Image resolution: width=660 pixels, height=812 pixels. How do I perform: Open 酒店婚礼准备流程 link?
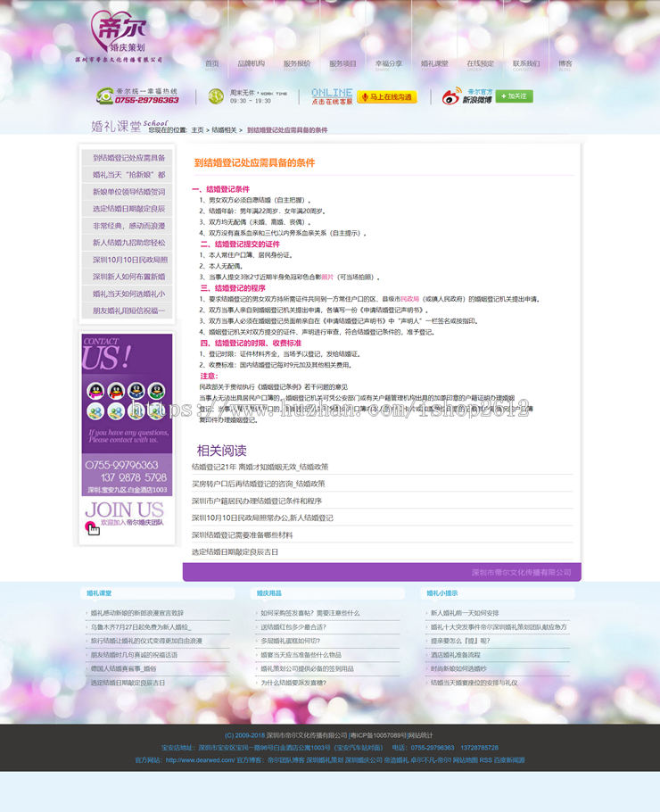point(456,655)
